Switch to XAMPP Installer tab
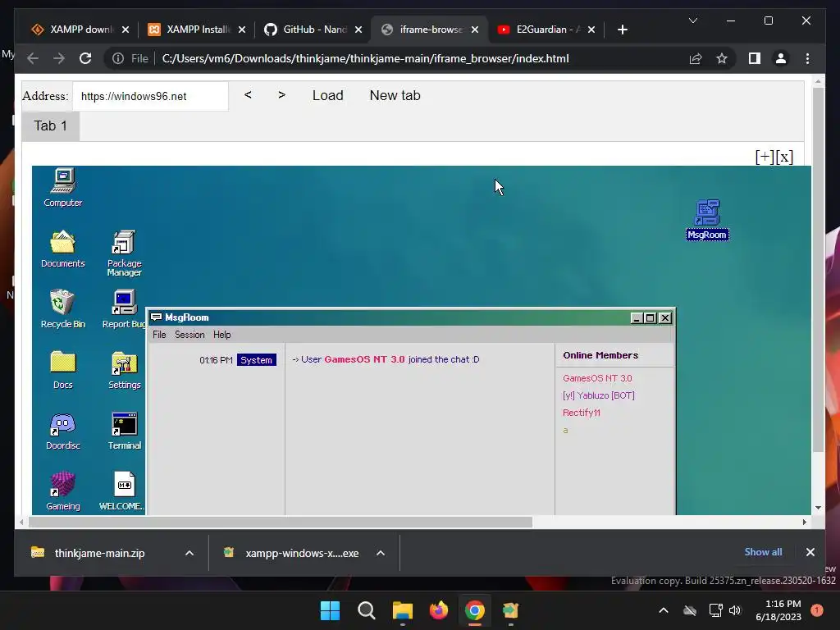 [197, 30]
